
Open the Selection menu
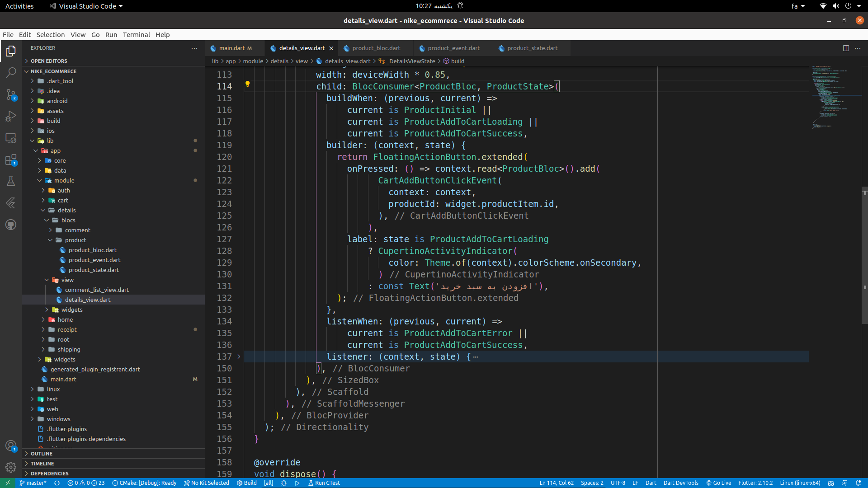tap(50, 35)
